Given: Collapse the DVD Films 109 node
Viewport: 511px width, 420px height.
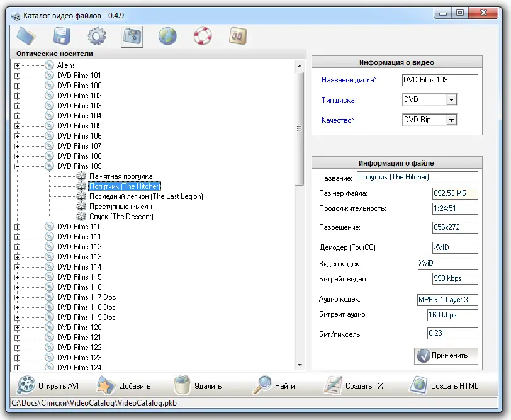Looking at the screenshot, I should tap(17, 166).
